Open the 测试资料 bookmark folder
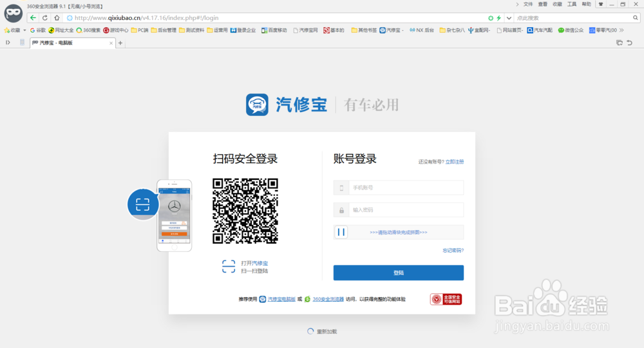The width and height of the screenshot is (644, 348). pyautogui.click(x=191, y=30)
